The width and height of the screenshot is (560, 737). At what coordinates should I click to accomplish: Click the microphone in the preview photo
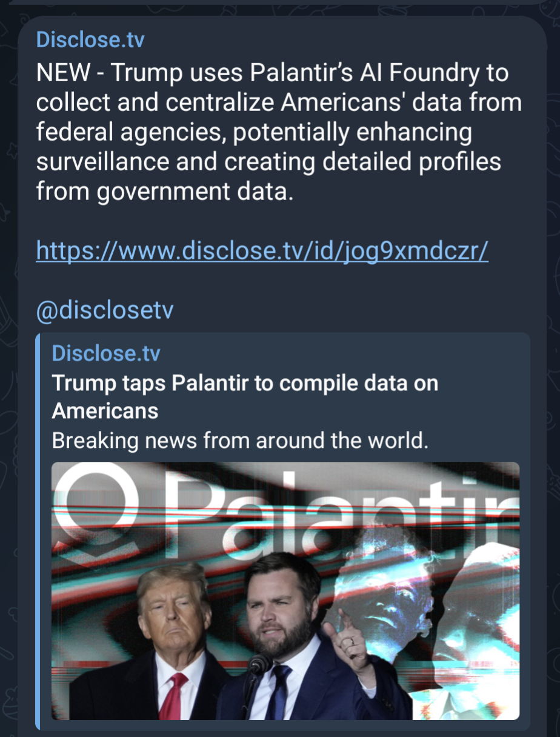(259, 665)
